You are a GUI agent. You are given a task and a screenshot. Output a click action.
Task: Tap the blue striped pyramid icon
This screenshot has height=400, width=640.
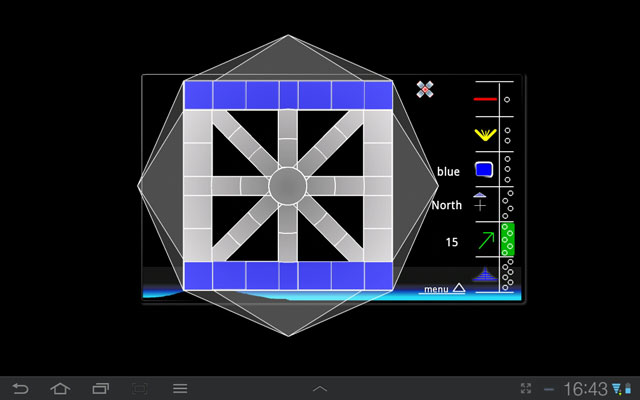click(x=485, y=274)
